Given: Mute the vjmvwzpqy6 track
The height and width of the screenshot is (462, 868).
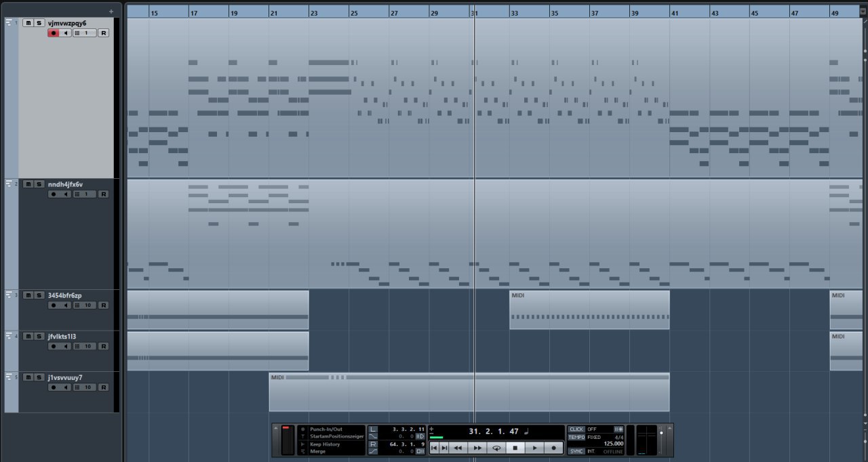Looking at the screenshot, I should point(28,23).
